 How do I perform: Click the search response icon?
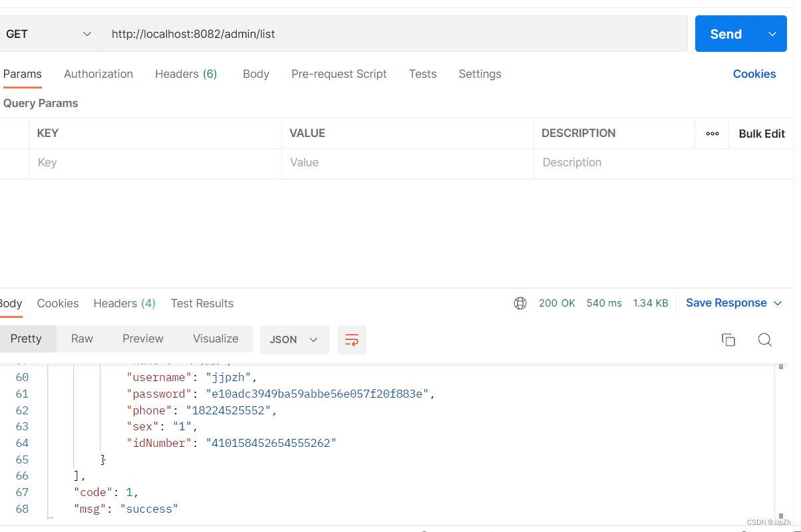tap(765, 340)
